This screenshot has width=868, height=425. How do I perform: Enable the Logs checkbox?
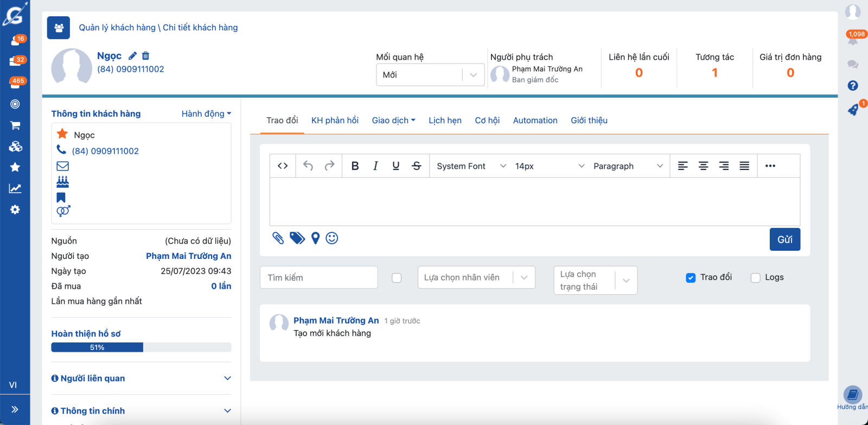tap(755, 278)
